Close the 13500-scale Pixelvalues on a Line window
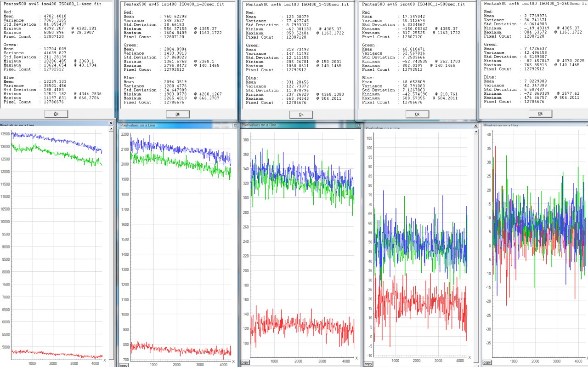Viewport: 588px width, 367px height. coord(110,123)
